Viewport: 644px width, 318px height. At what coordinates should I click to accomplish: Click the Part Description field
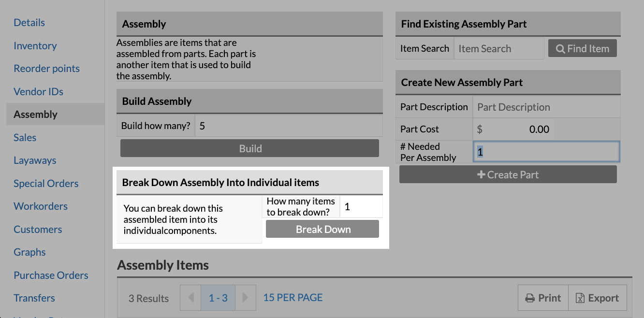point(546,106)
